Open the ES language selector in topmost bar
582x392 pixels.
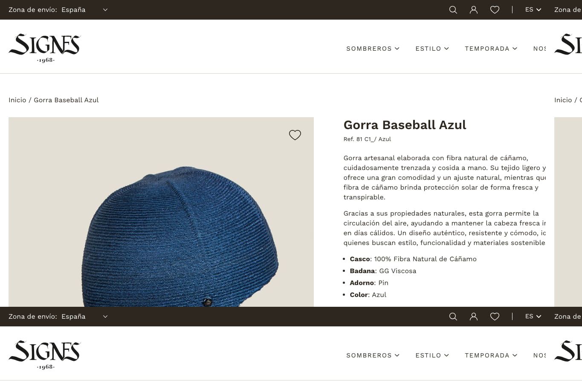tap(533, 10)
